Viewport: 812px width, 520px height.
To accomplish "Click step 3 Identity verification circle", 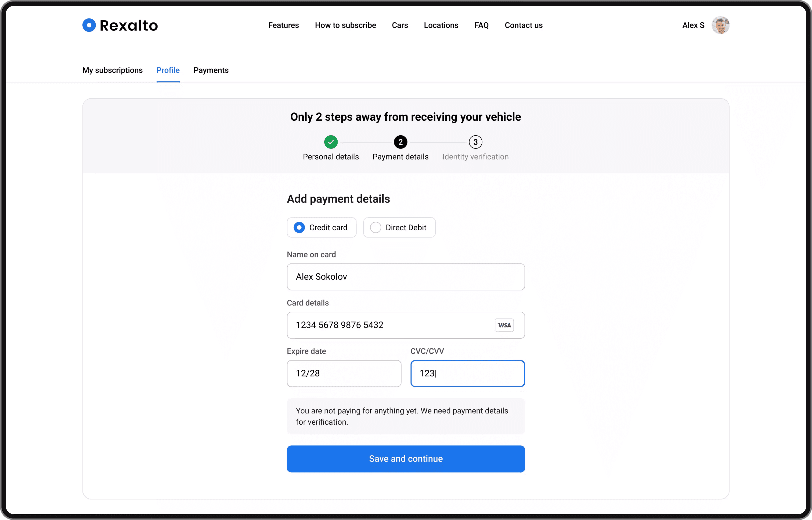I will [475, 142].
